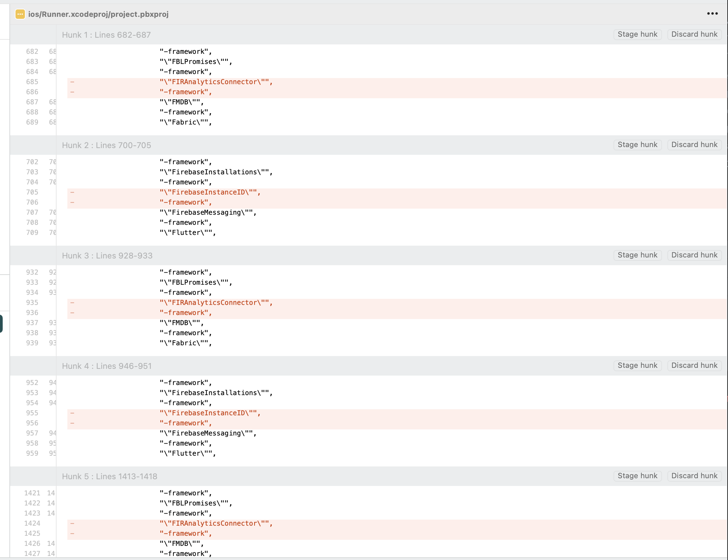Click the Hunk 3 : Lines 928-933 header
The height and width of the screenshot is (560, 728).
coord(107,256)
